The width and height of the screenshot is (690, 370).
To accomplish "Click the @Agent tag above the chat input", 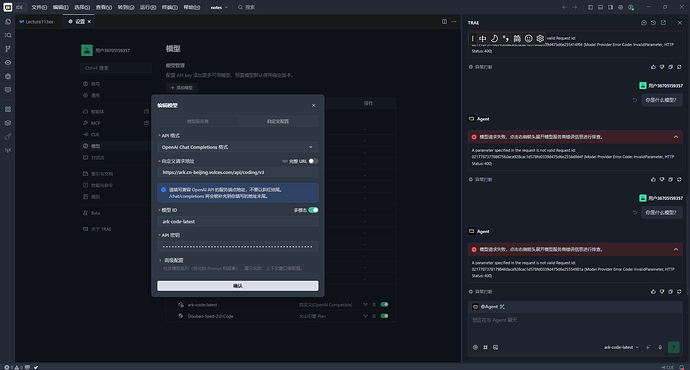I will 488,307.
